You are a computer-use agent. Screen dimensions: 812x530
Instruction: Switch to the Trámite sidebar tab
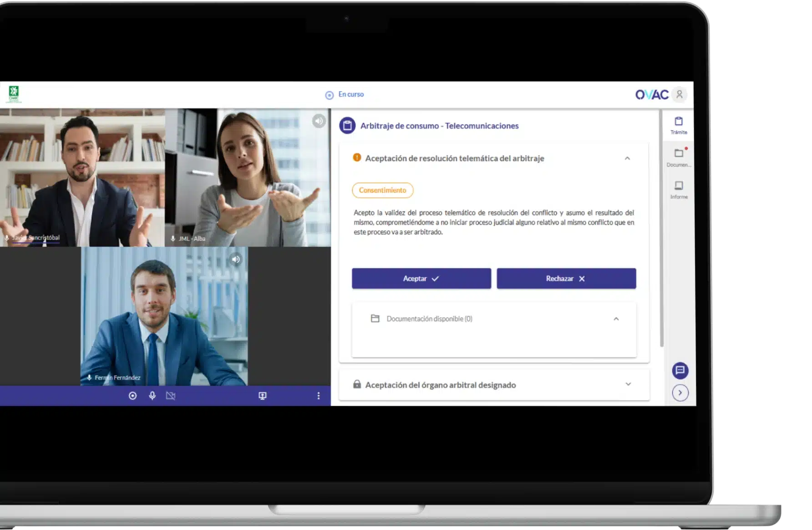point(679,125)
